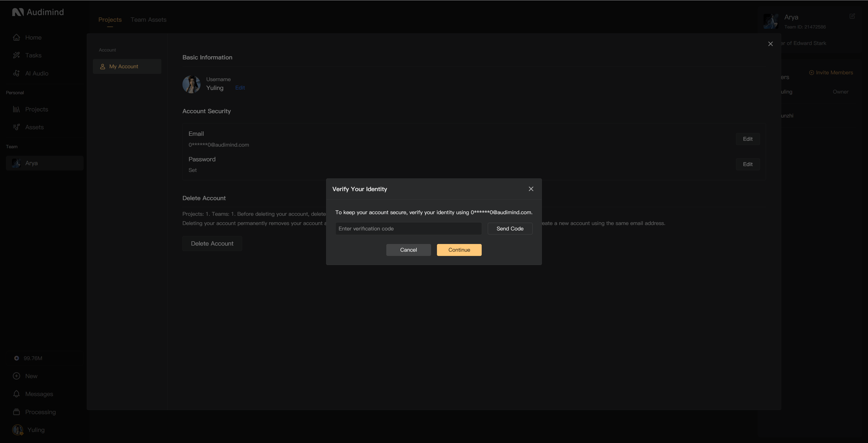Click the Continue button
868x443 pixels.
pyautogui.click(x=459, y=250)
